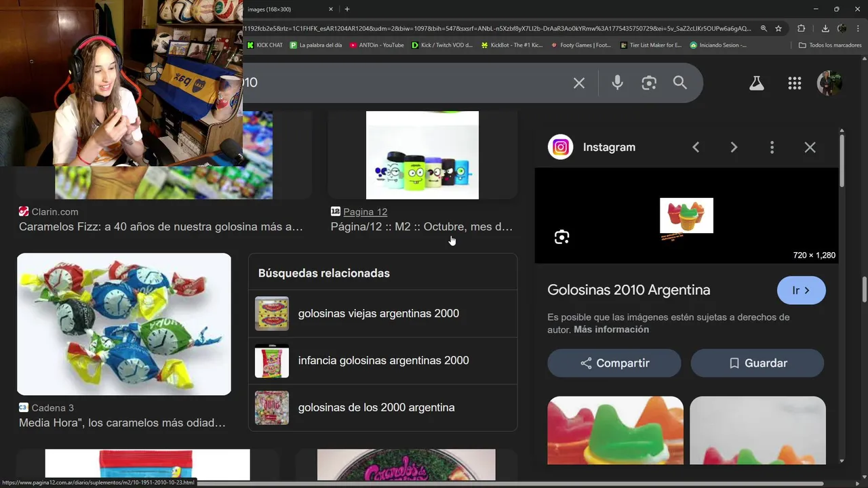Start voice search with the microphone icon

pyautogui.click(x=617, y=83)
